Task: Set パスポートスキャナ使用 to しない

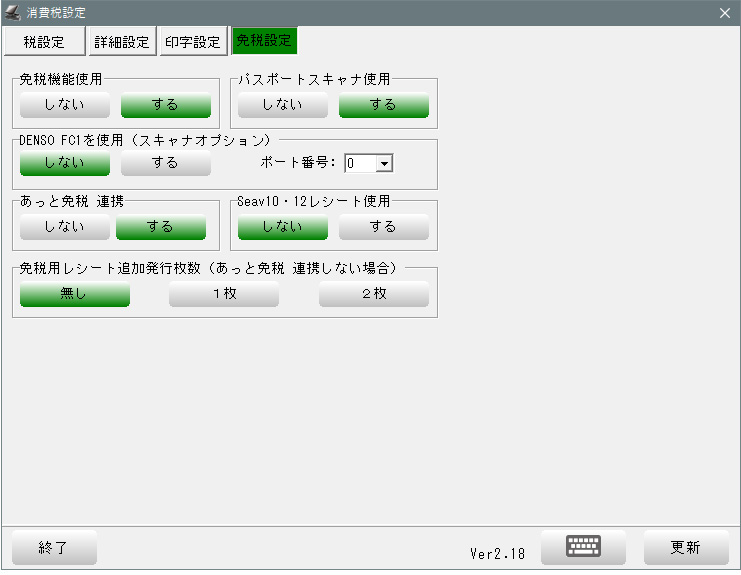Action: (283, 105)
